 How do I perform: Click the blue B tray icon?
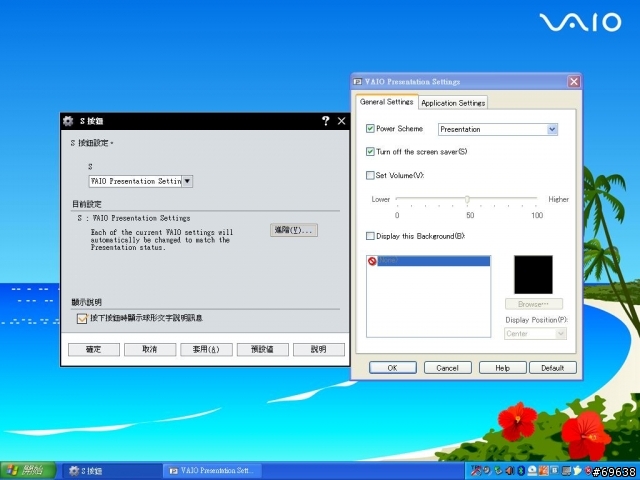click(555, 470)
